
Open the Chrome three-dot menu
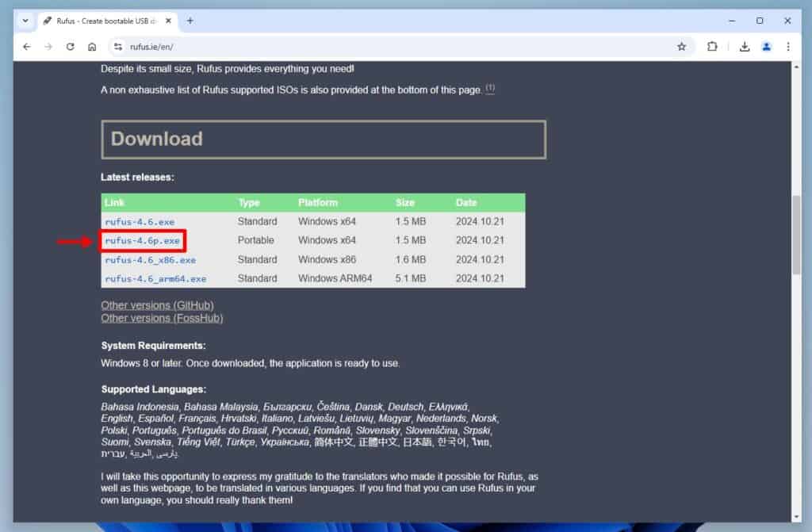coord(788,47)
